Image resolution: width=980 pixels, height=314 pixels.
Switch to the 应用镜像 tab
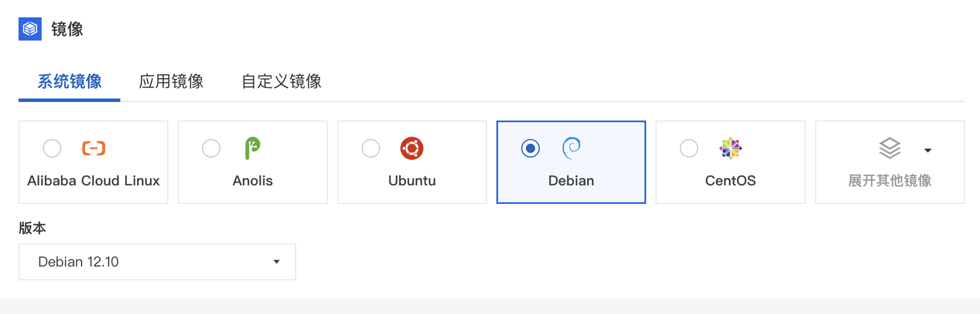[171, 81]
